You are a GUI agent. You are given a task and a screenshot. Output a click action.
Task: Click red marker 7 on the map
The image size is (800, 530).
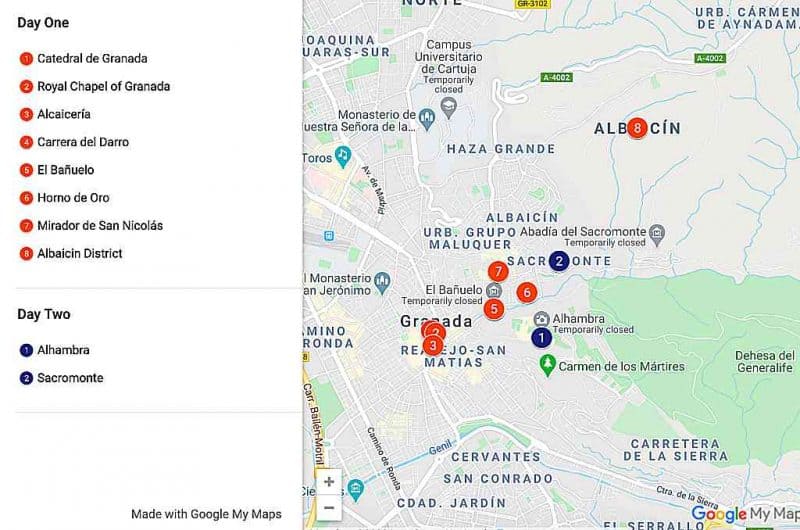point(497,272)
